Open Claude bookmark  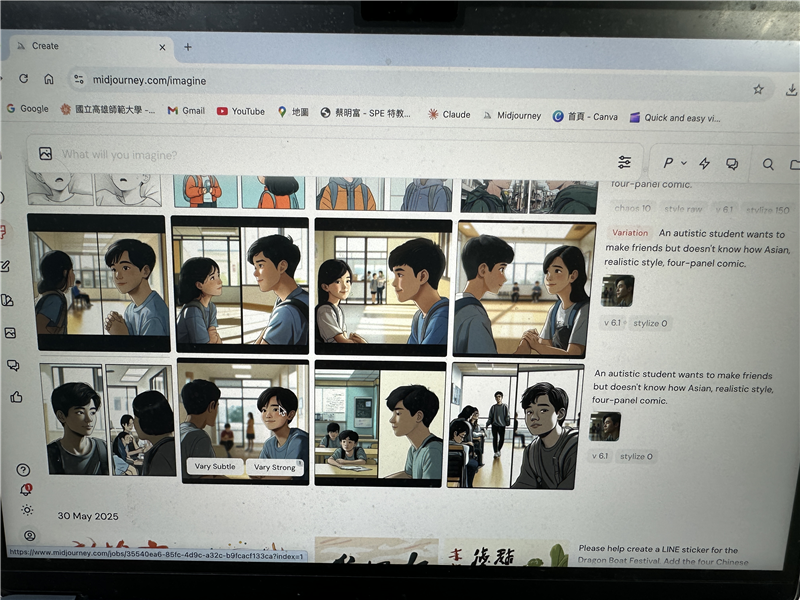coord(449,114)
